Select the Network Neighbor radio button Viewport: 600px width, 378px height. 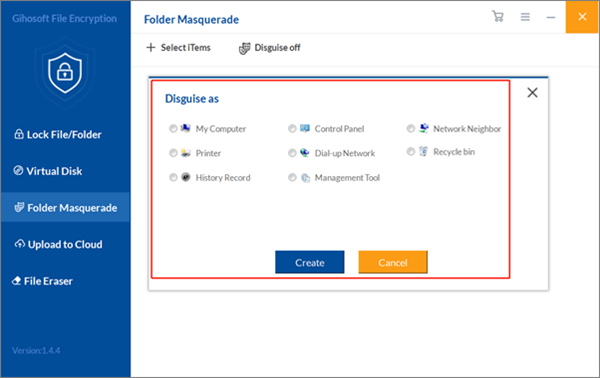pyautogui.click(x=411, y=129)
